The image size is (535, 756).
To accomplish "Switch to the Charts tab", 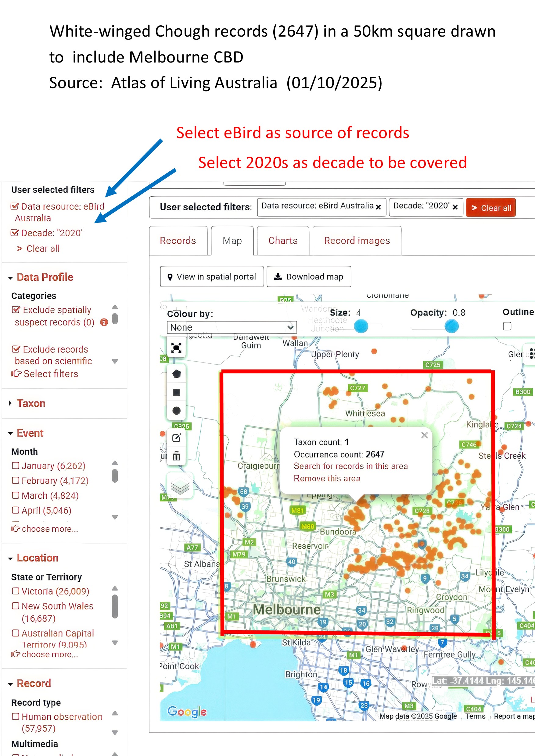I will (283, 241).
